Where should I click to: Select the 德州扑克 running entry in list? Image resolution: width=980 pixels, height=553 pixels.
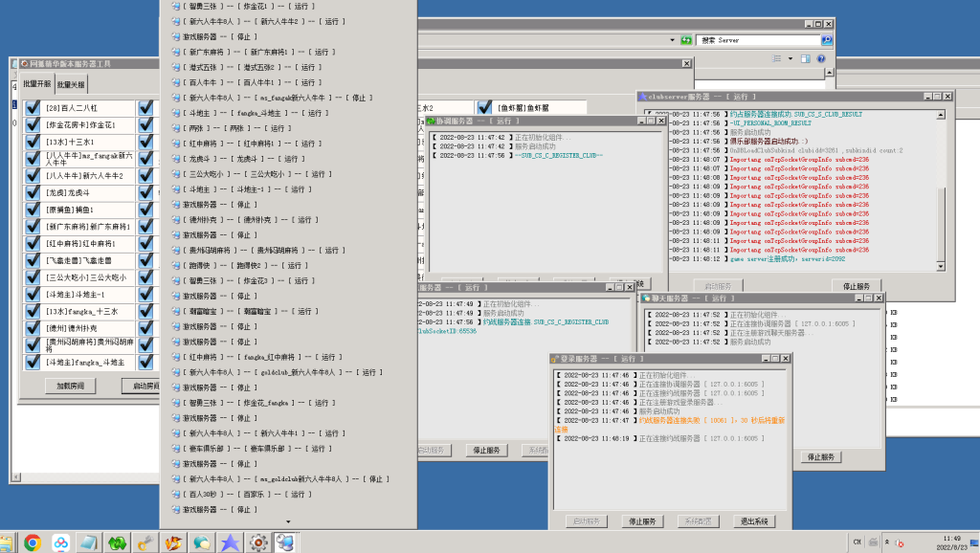coord(251,220)
